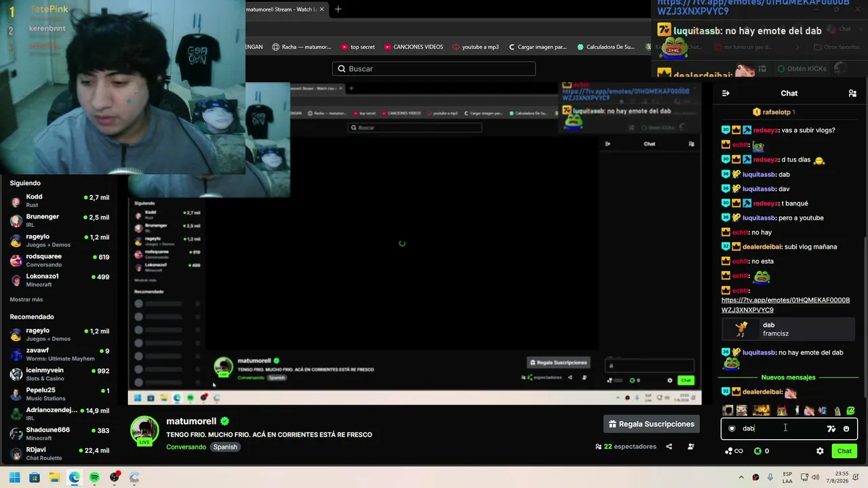Click the user icon beside the share icon
Image resolution: width=868 pixels, height=488 pixels.
coord(691,447)
